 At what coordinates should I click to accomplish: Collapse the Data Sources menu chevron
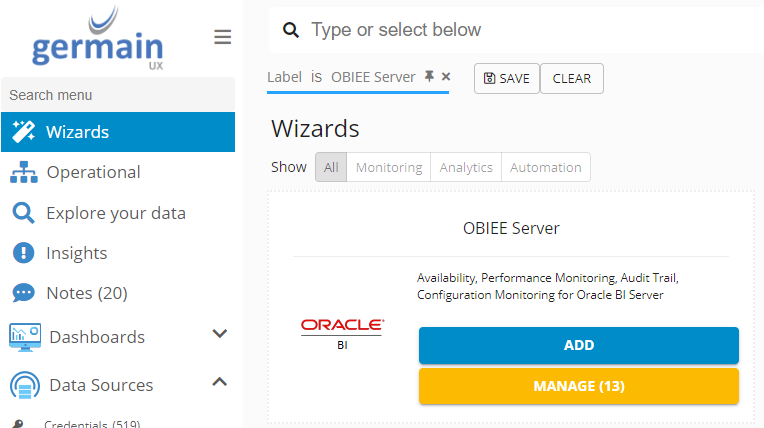tap(220, 382)
